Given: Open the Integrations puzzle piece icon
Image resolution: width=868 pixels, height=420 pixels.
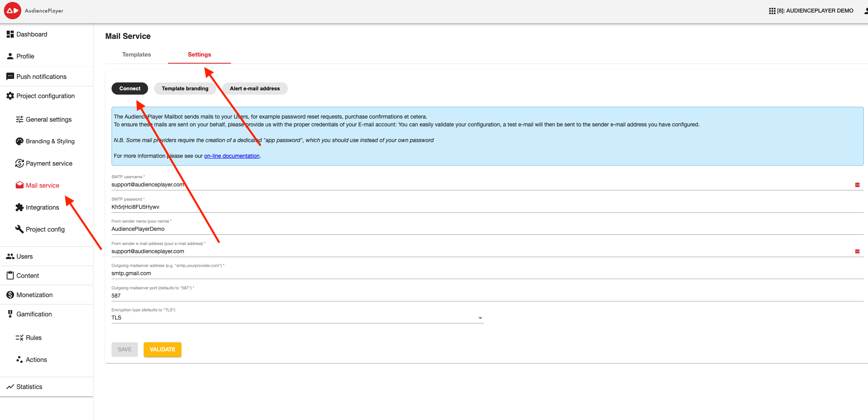Looking at the screenshot, I should [20, 207].
